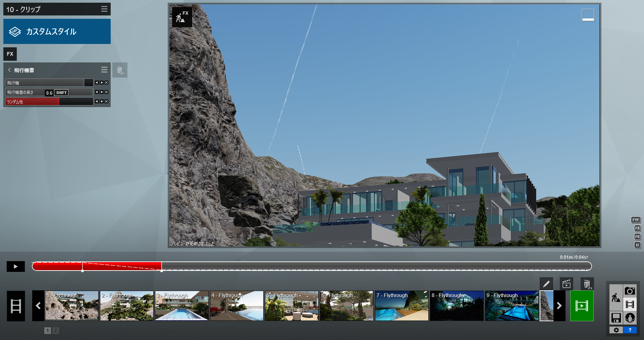Image resolution: width=644 pixels, height=340 pixels.
Task: Switch to clip page 1
Action: 48,331
